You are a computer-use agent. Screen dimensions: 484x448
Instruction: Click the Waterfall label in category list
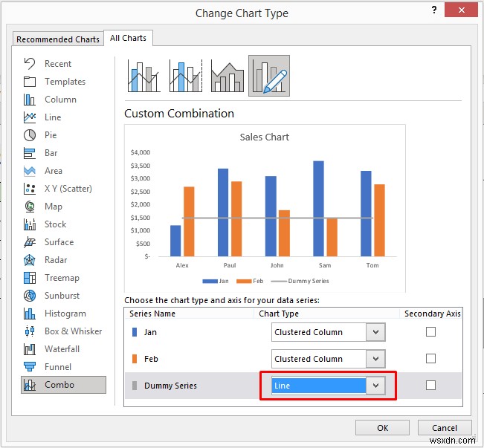click(x=62, y=349)
